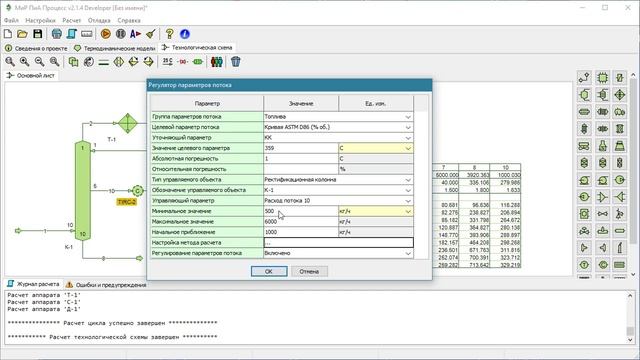Viewport: 640px width, 360px height.
Task: Click 'Абсолютная погрешность' value field
Action: pos(300,159)
